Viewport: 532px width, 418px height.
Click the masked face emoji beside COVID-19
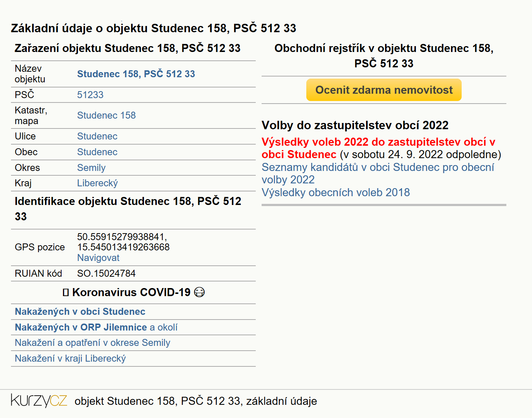(199, 292)
